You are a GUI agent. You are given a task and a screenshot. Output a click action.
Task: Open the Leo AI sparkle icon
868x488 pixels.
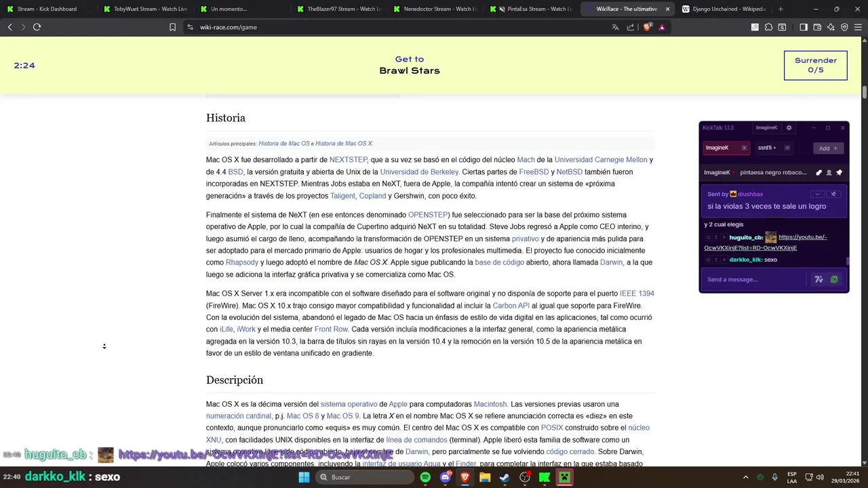coord(831,27)
